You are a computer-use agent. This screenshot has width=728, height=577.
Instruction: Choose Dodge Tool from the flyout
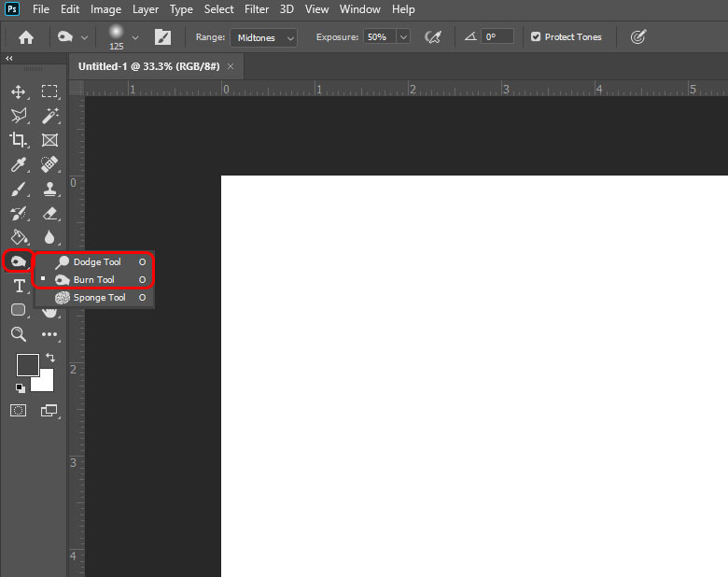(97, 262)
